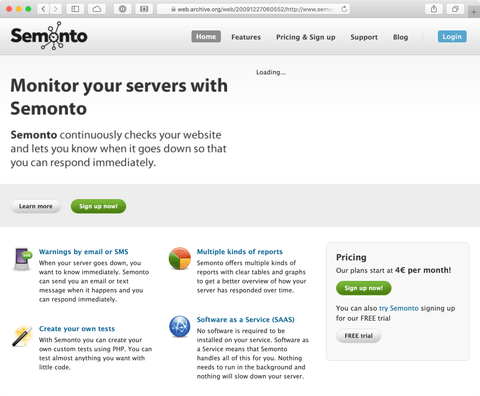Open the Share menu in the toolbar
Screen dimensions: 480x396
tap(434, 9)
